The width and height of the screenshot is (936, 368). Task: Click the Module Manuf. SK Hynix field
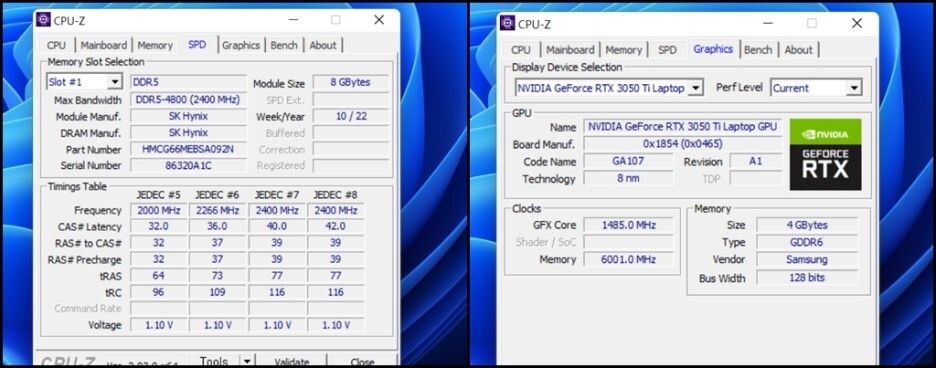(188, 116)
